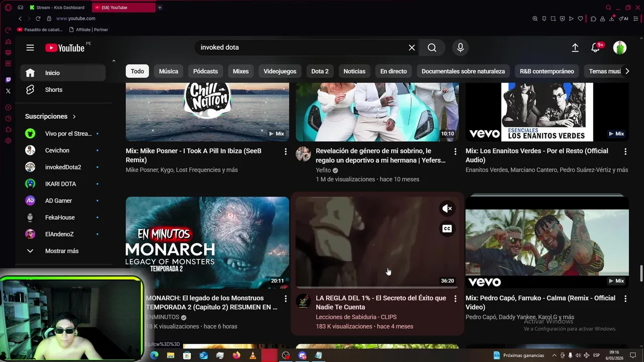Expand the Suscripciones section
This screenshot has height=362, width=644.
pyautogui.click(x=51, y=116)
